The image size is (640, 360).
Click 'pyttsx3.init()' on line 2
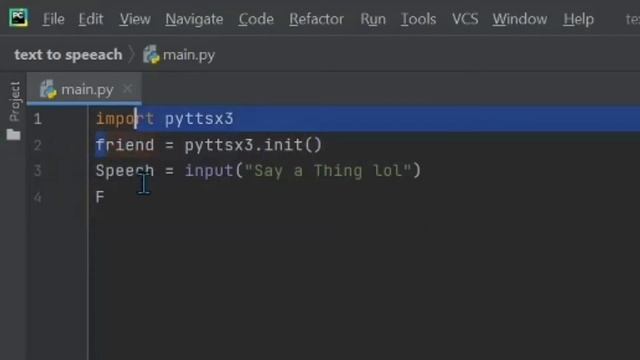coord(253,145)
